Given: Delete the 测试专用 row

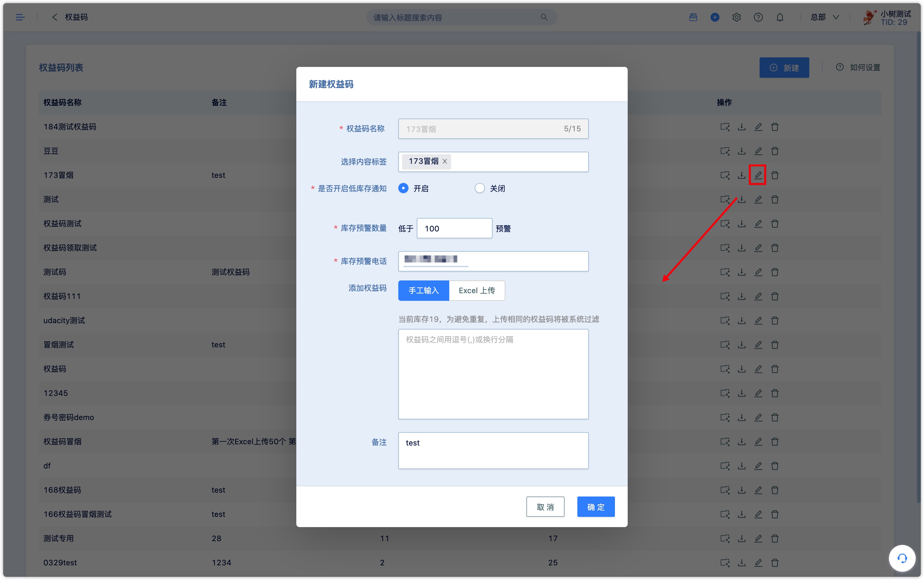Looking at the screenshot, I should pyautogui.click(x=775, y=538).
